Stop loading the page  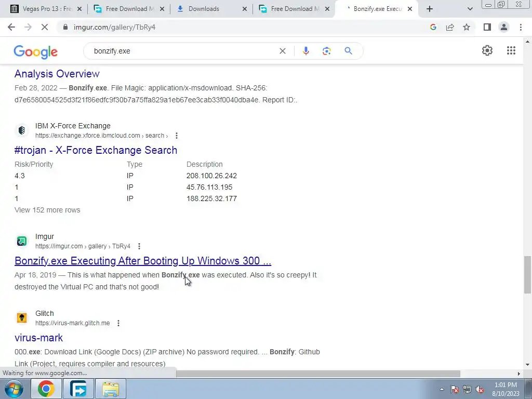click(45, 27)
